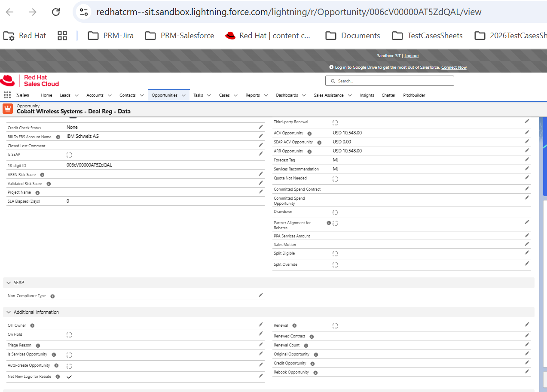
Task: Toggle the Split Eligible checkbox
Action: tap(335, 254)
